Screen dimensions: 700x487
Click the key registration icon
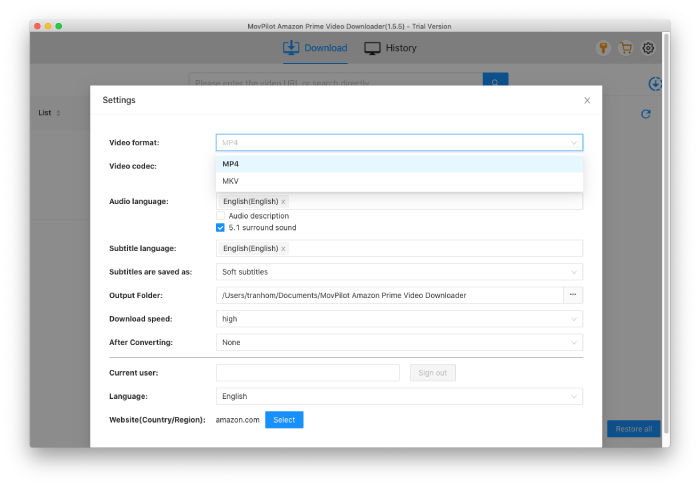tap(603, 48)
